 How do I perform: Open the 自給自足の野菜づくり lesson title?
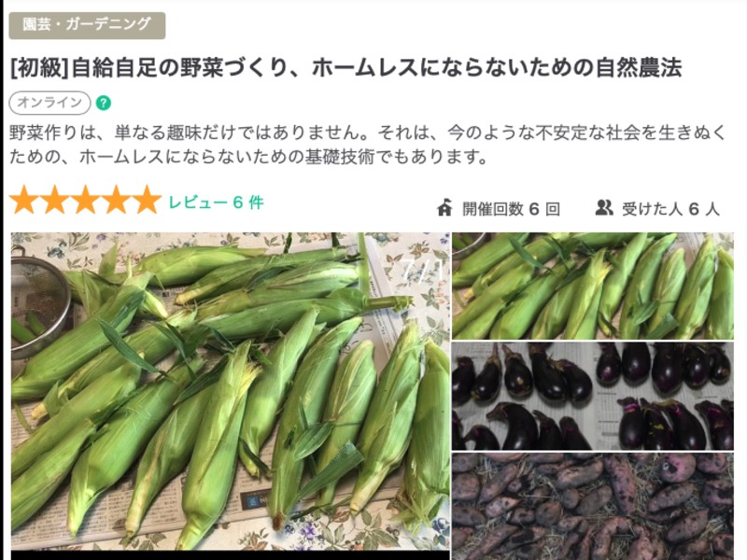click(x=345, y=67)
